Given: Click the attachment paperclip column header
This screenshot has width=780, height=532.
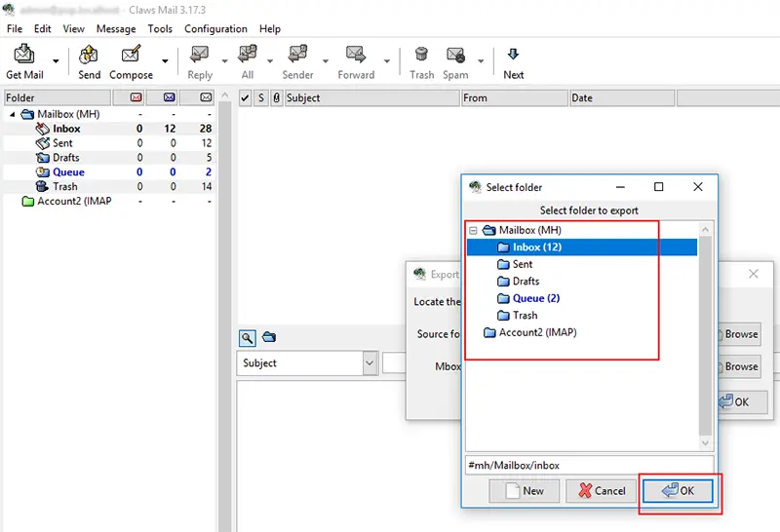Looking at the screenshot, I should click(x=277, y=98).
